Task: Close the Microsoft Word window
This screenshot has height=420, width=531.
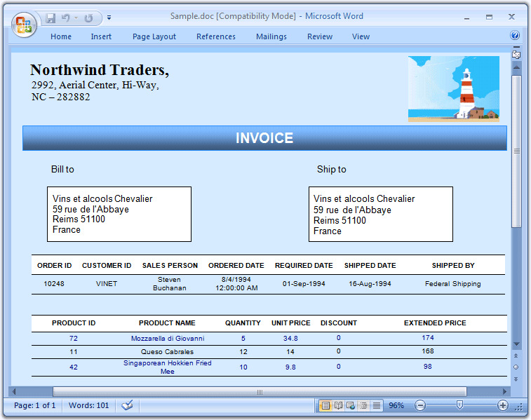Action: tap(511, 17)
